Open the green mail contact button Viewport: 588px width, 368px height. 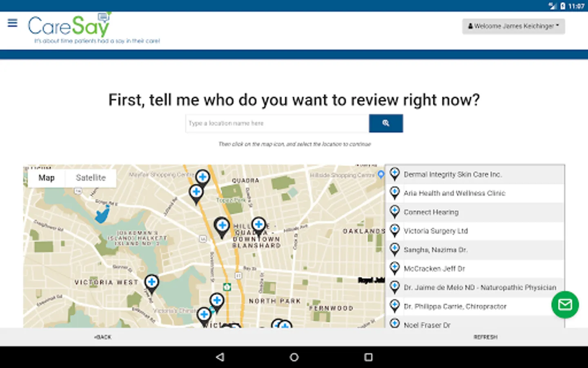click(x=565, y=305)
